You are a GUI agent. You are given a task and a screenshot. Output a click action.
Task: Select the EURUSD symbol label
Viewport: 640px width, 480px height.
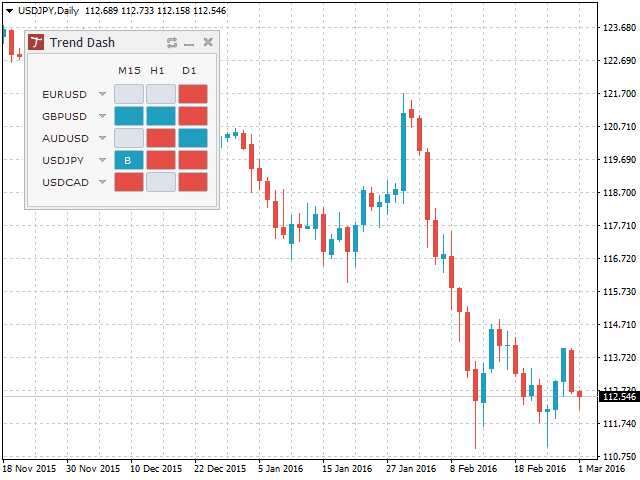click(64, 94)
